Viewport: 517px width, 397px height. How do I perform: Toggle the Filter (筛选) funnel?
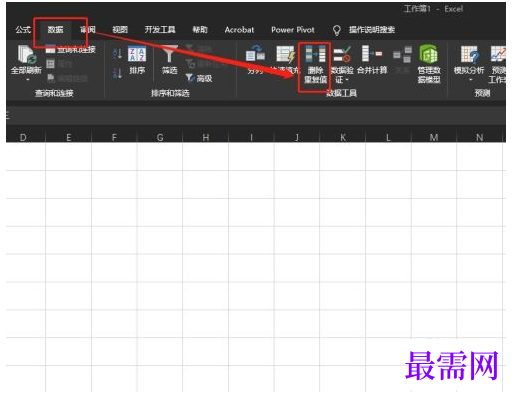click(x=169, y=60)
